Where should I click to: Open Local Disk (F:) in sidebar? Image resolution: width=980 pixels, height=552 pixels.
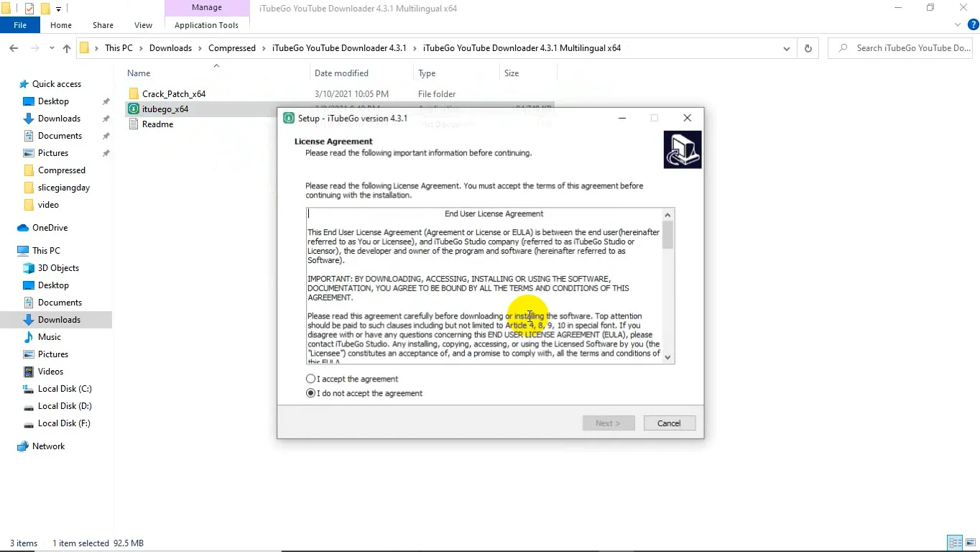(x=64, y=423)
